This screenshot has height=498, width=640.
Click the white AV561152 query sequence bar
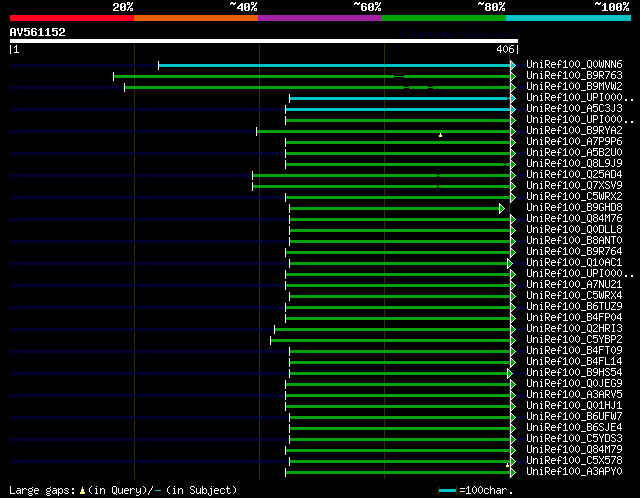(x=264, y=41)
